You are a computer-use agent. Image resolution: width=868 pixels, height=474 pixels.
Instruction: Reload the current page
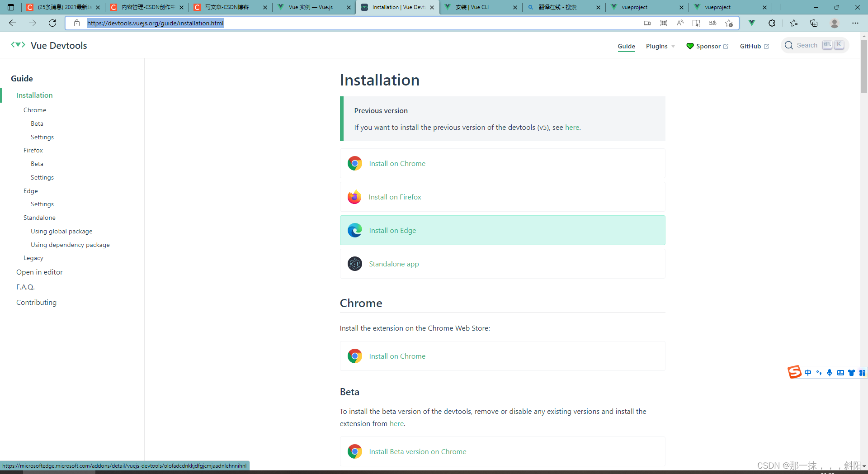tap(52, 23)
